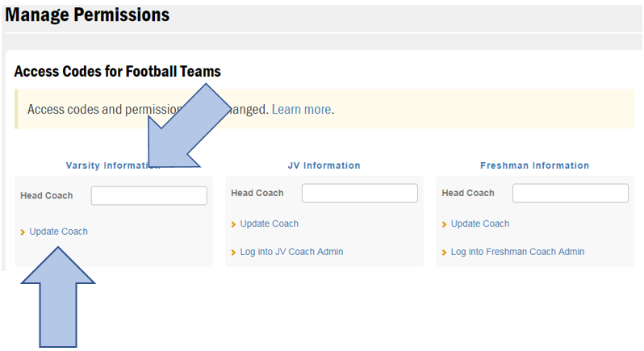The width and height of the screenshot is (644, 351).
Task: Open the Learn more link in the notice
Action: point(301,109)
